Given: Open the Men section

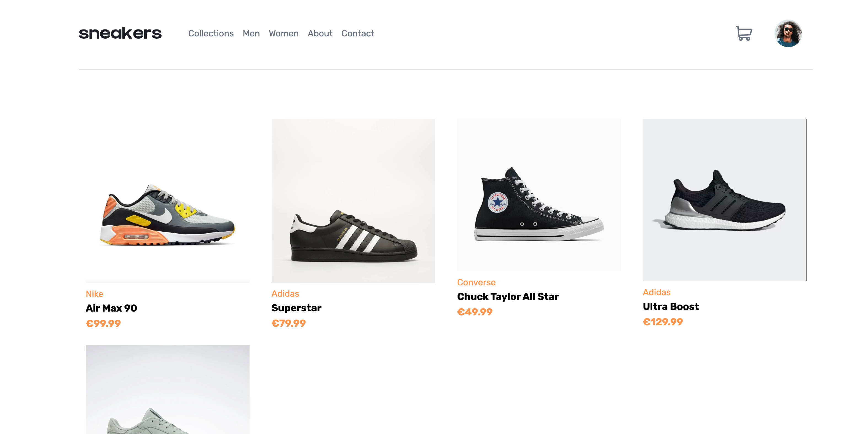Looking at the screenshot, I should [x=251, y=33].
